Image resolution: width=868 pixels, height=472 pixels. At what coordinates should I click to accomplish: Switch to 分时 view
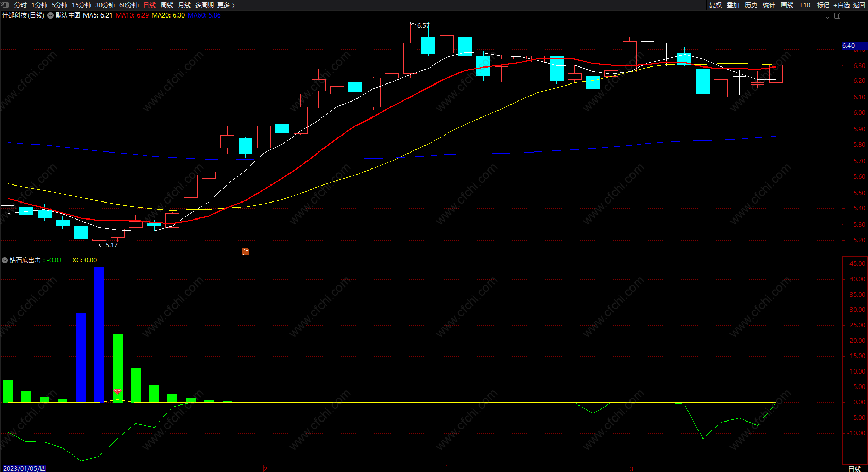(x=21, y=5)
